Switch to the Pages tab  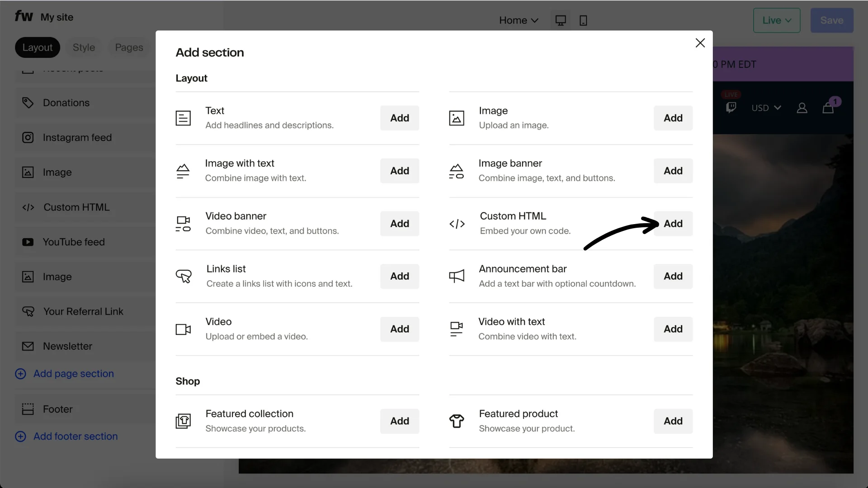pos(129,47)
